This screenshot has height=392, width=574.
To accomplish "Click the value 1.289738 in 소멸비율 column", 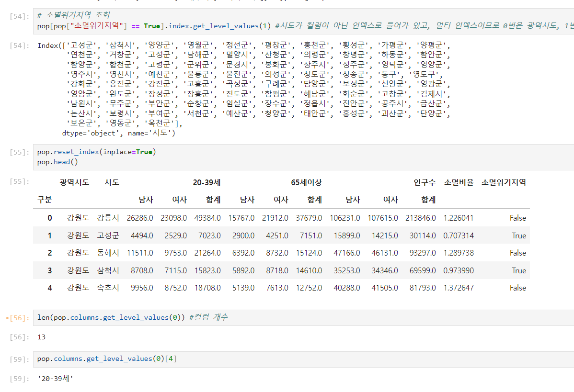I will [x=459, y=253].
